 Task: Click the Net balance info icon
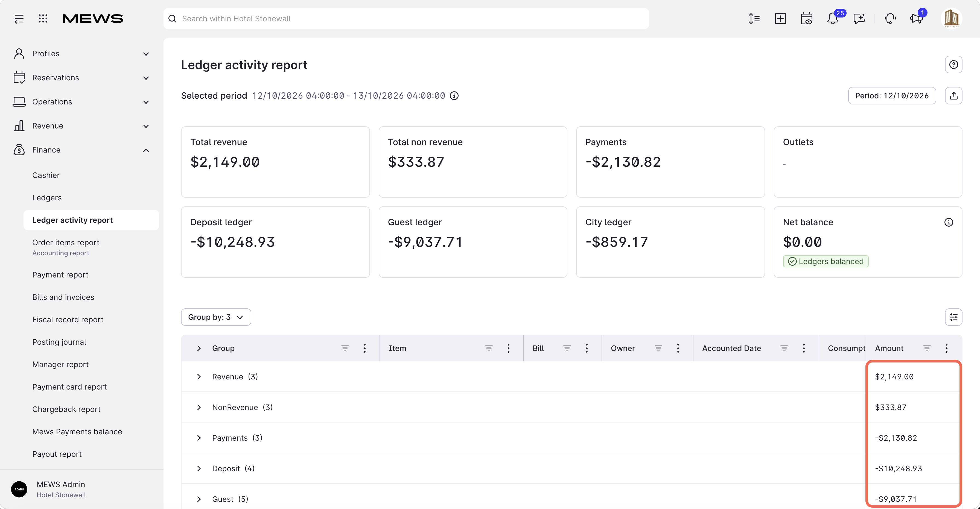pyautogui.click(x=949, y=222)
